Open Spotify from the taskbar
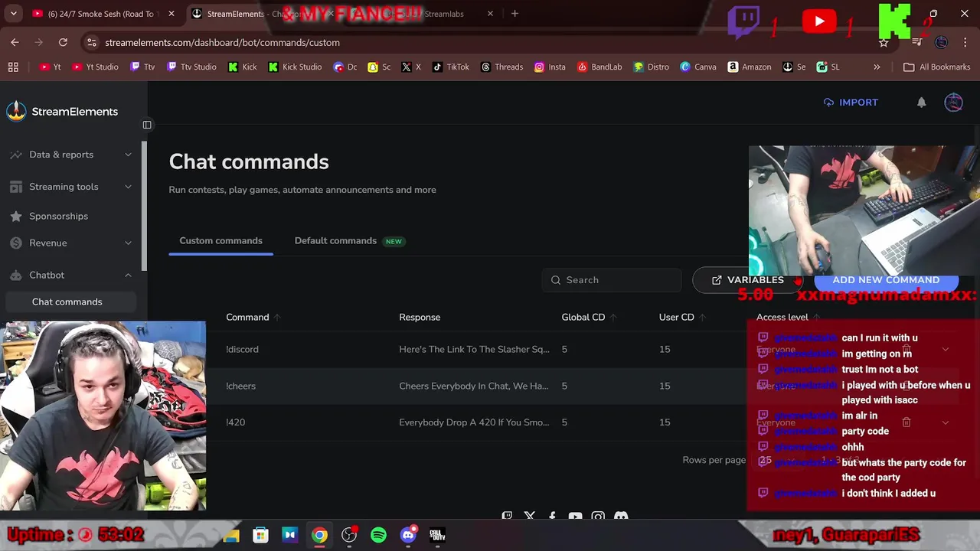This screenshot has width=980, height=551. [x=378, y=535]
